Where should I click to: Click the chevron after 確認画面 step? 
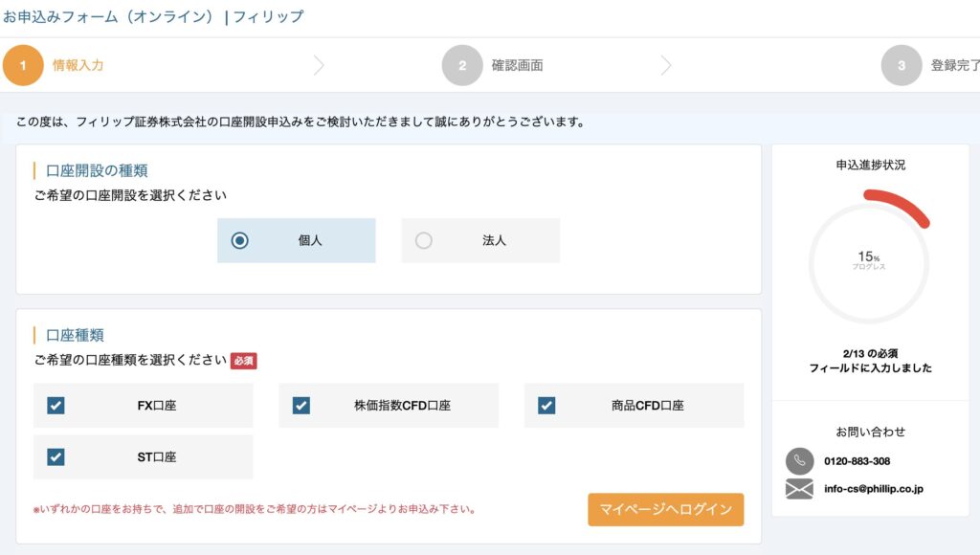coord(666,65)
